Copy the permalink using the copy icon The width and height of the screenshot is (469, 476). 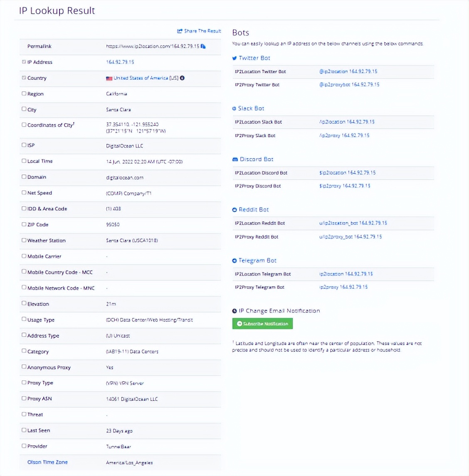tap(203, 46)
